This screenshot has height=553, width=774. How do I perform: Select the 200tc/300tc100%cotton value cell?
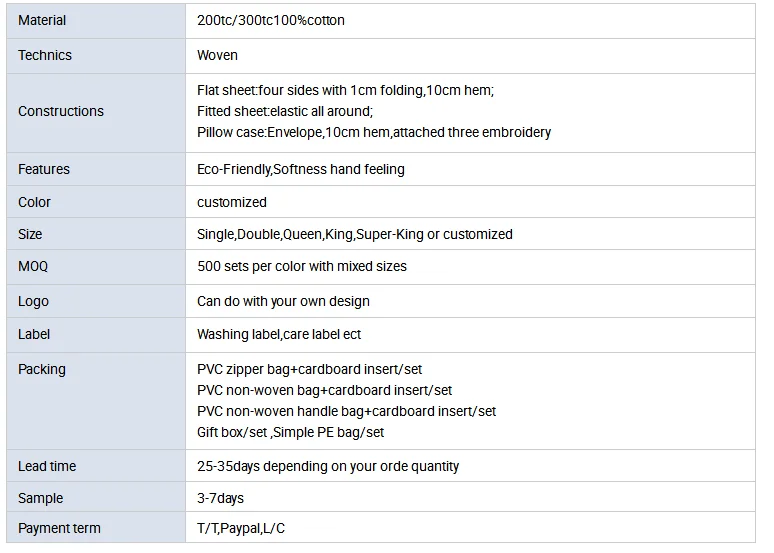click(x=271, y=20)
